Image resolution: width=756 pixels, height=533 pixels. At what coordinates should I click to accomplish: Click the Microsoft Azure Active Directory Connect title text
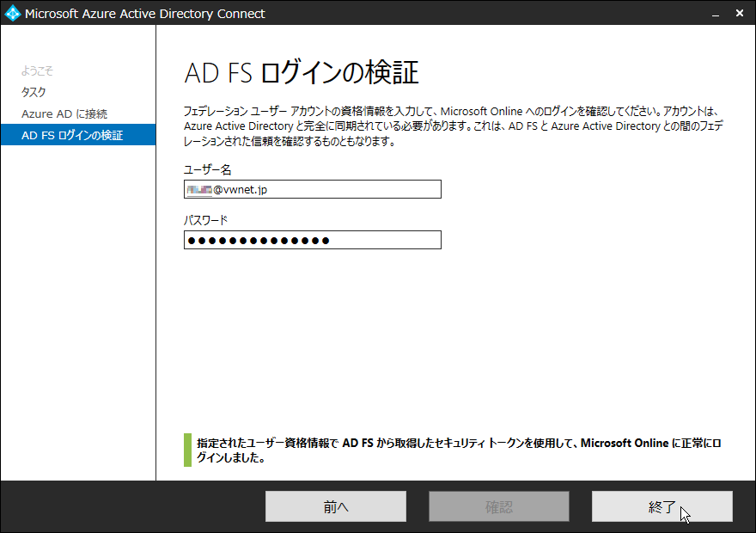click(x=144, y=14)
